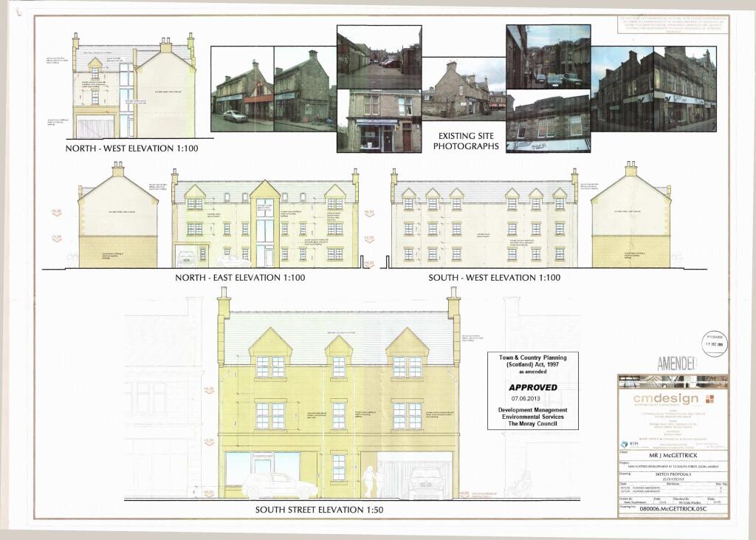Click the North - East Elevation 1:100 title
This screenshot has height=540, width=756.
[239, 278]
